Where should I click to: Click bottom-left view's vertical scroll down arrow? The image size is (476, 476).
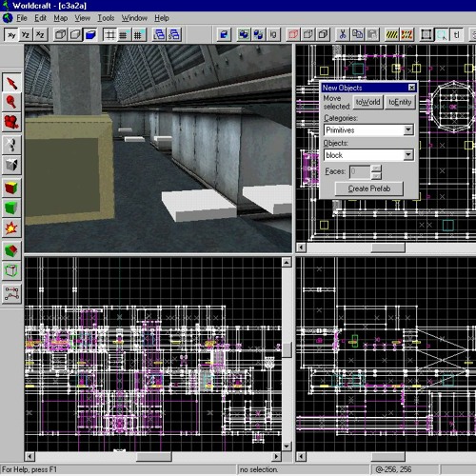point(287,446)
